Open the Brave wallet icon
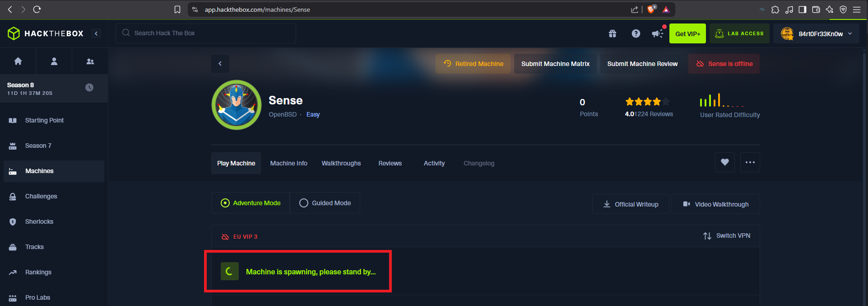This screenshot has height=306, width=868. (816, 9)
